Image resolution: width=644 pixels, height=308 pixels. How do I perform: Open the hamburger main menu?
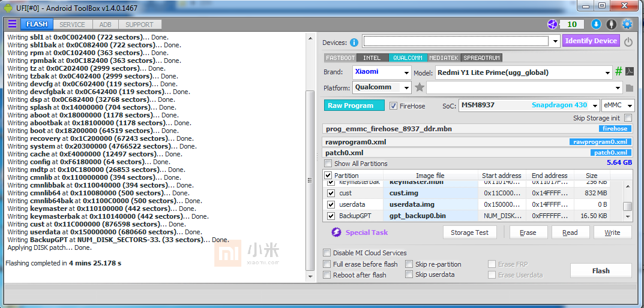point(12,24)
